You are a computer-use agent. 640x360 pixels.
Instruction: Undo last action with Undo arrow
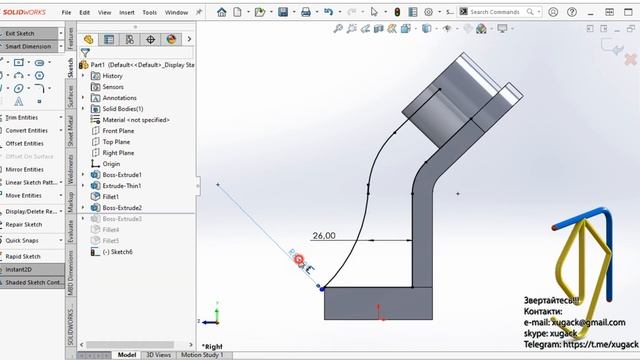[x=329, y=12]
